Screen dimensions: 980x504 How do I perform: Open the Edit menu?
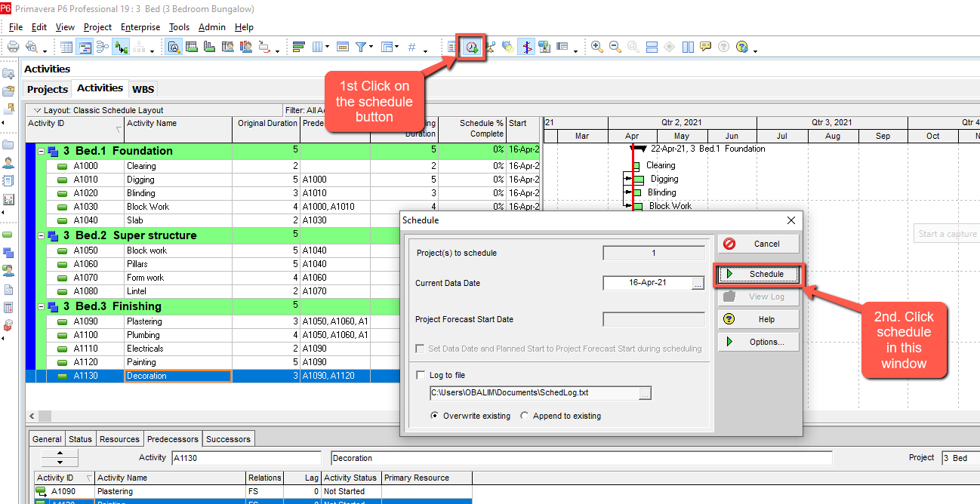pyautogui.click(x=39, y=27)
